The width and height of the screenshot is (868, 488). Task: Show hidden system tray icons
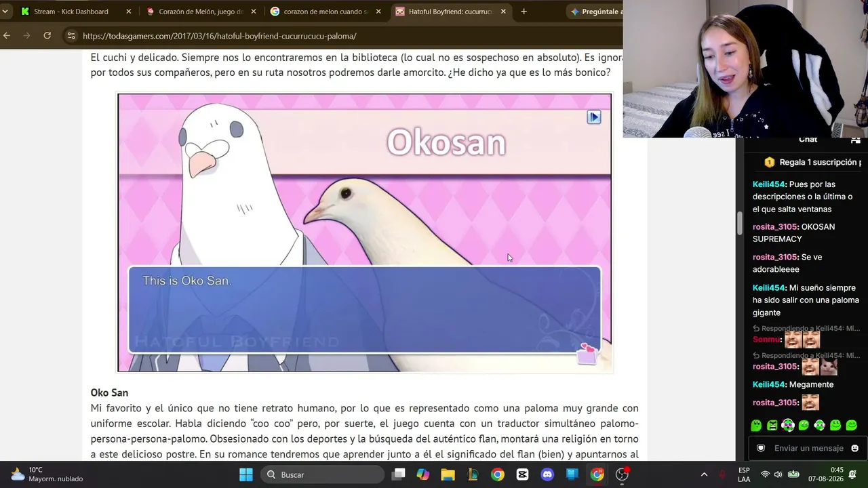[x=704, y=474]
